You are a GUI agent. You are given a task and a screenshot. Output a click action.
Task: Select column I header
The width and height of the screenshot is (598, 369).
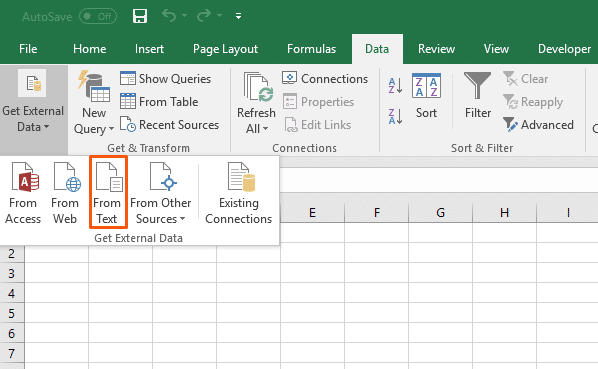coord(567,212)
